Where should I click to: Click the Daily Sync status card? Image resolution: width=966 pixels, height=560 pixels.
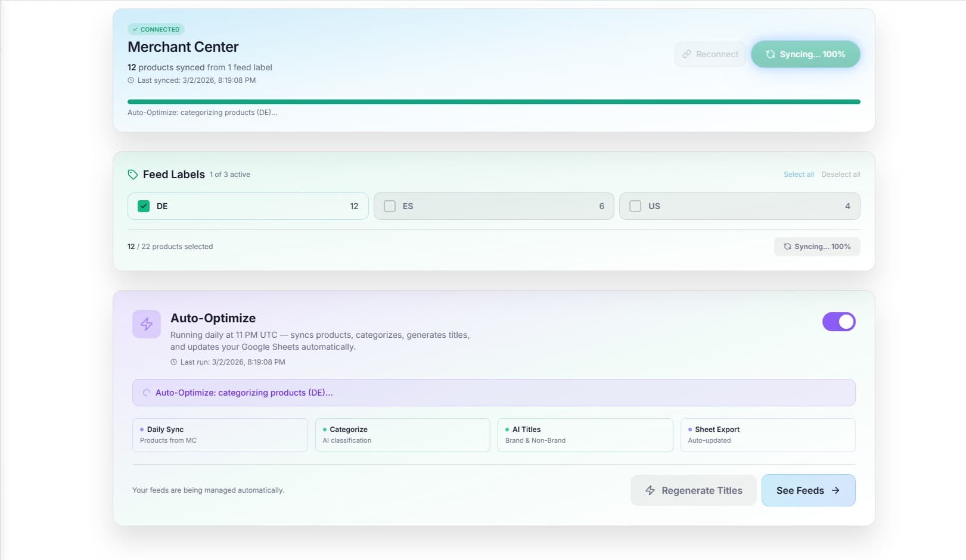coord(219,435)
